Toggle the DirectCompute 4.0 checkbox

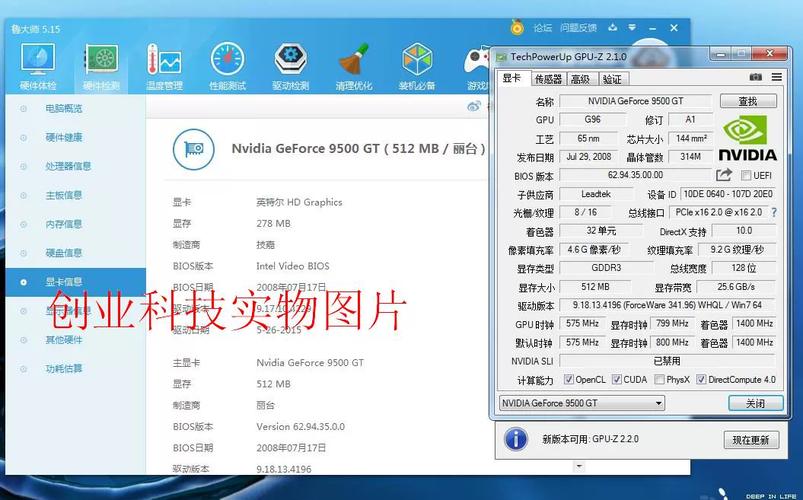coord(701,380)
